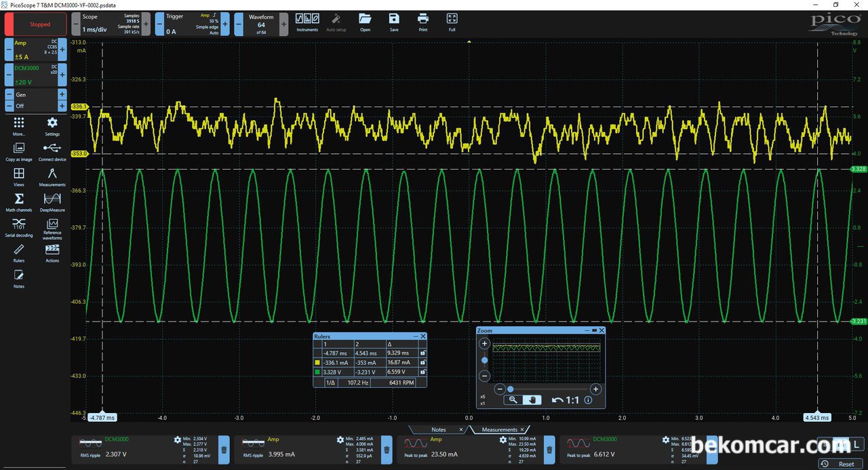The width and height of the screenshot is (868, 470).
Task: Close the Measurements tab
Action: pyautogui.click(x=522, y=430)
